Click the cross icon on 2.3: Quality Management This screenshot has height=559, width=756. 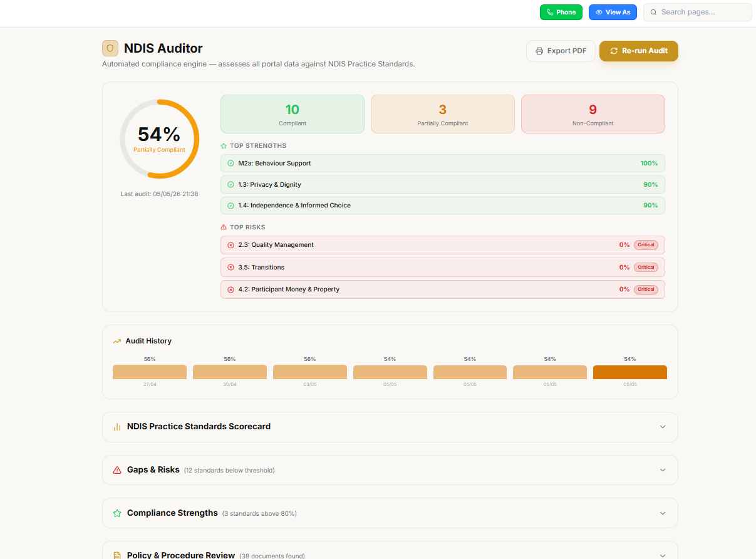(230, 245)
